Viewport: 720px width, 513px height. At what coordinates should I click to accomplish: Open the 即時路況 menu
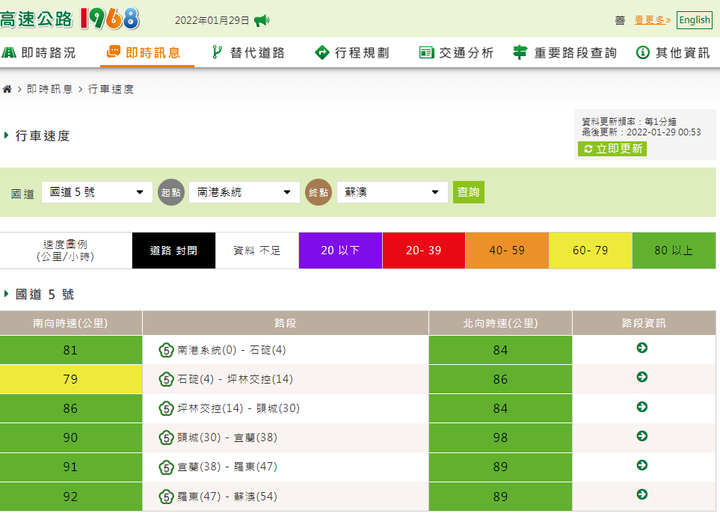pos(39,53)
